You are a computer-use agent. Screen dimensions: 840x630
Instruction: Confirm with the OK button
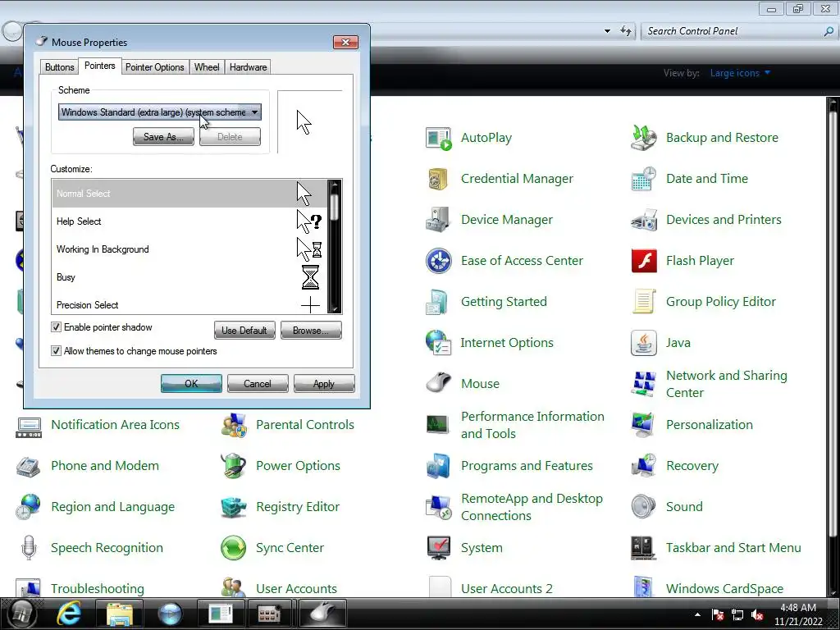pos(191,384)
